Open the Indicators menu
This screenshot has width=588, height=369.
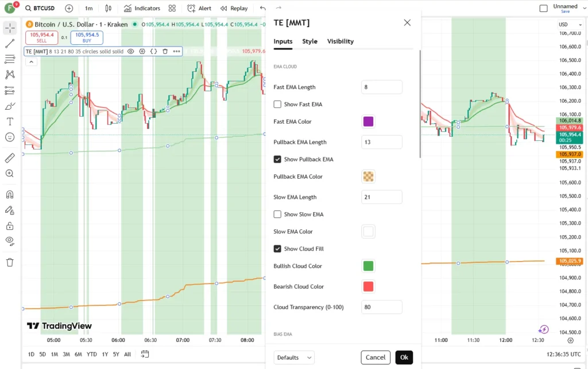tap(142, 8)
